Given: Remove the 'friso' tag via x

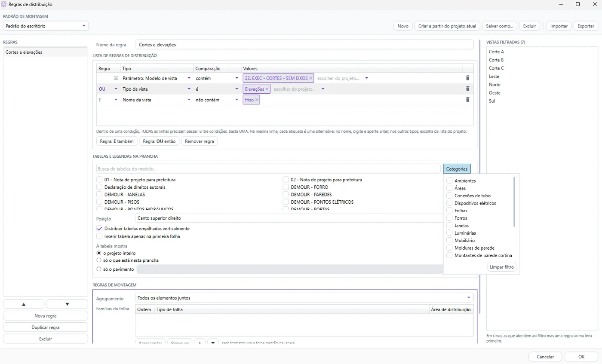Looking at the screenshot, I should (x=257, y=100).
